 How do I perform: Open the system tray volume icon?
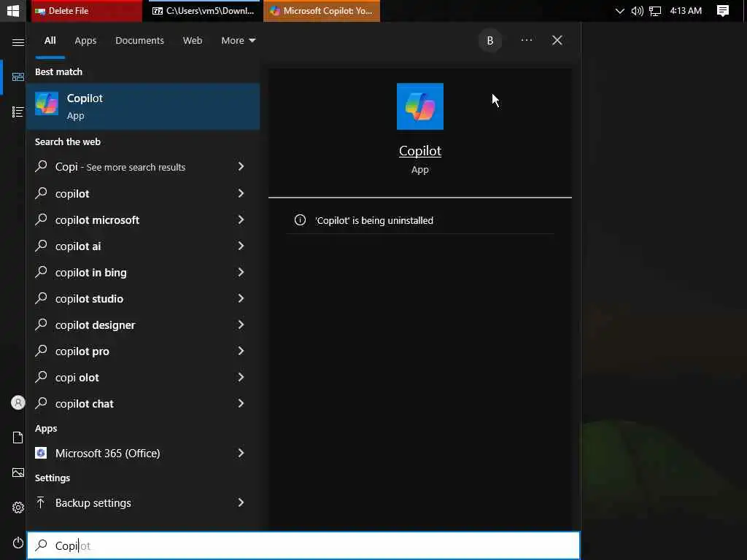coord(637,11)
